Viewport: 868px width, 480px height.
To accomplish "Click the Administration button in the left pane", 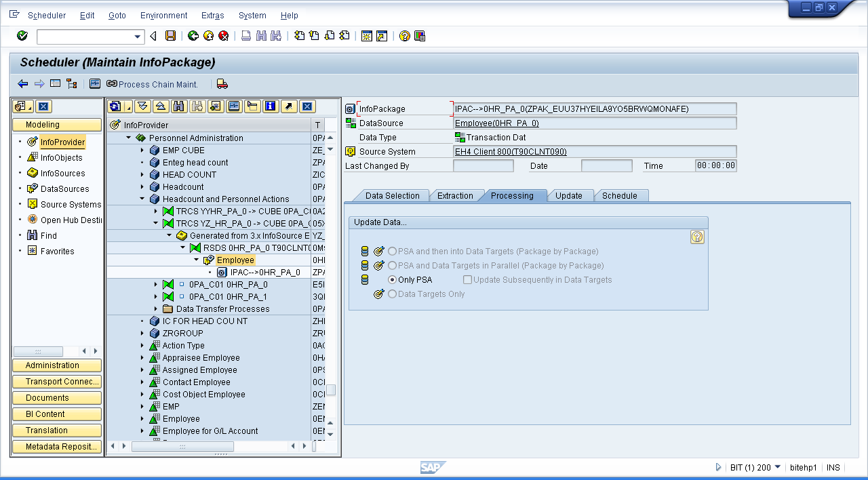I will 57,365.
